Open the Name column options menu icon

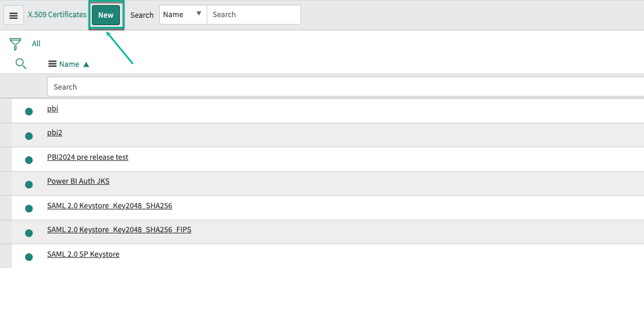click(x=52, y=64)
